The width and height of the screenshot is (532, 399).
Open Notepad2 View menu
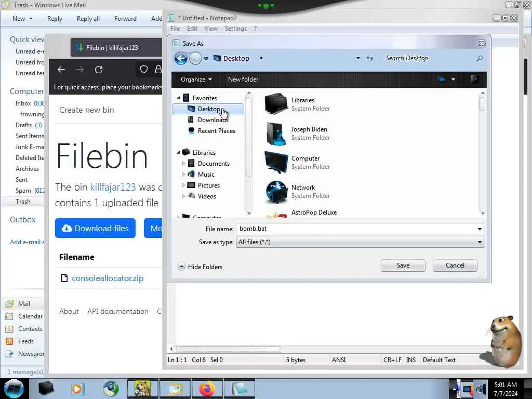tap(211, 29)
